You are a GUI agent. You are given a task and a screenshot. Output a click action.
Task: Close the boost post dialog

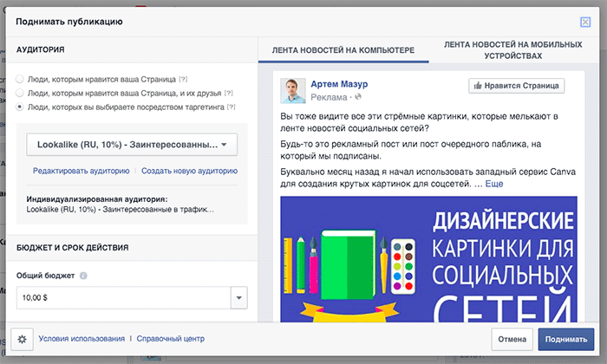(x=585, y=22)
